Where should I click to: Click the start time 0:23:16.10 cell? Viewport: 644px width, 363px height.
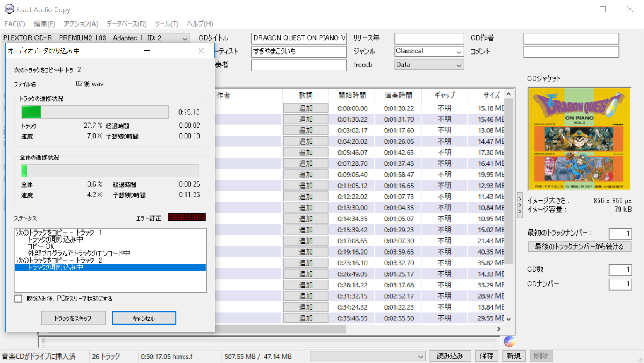[x=352, y=263]
